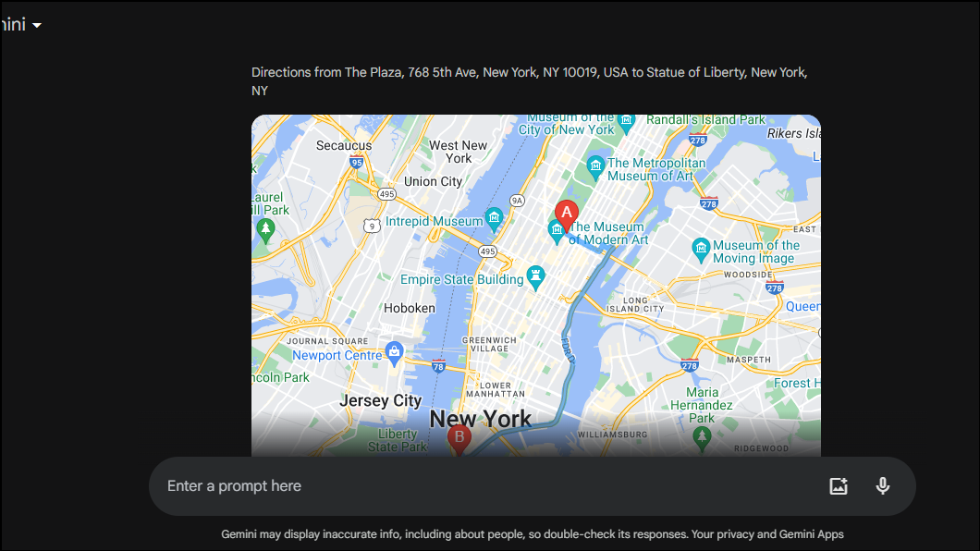Click the Museum of Modern Art pin
Viewport: 980px width, 551px height.
(557, 232)
